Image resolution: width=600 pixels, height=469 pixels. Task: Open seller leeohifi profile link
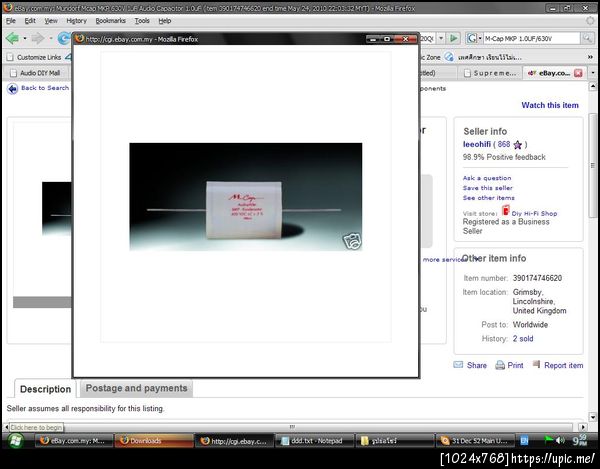click(476, 144)
